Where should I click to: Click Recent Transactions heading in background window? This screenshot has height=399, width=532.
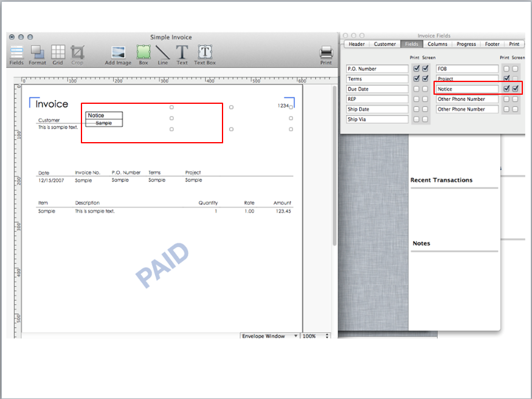(441, 180)
